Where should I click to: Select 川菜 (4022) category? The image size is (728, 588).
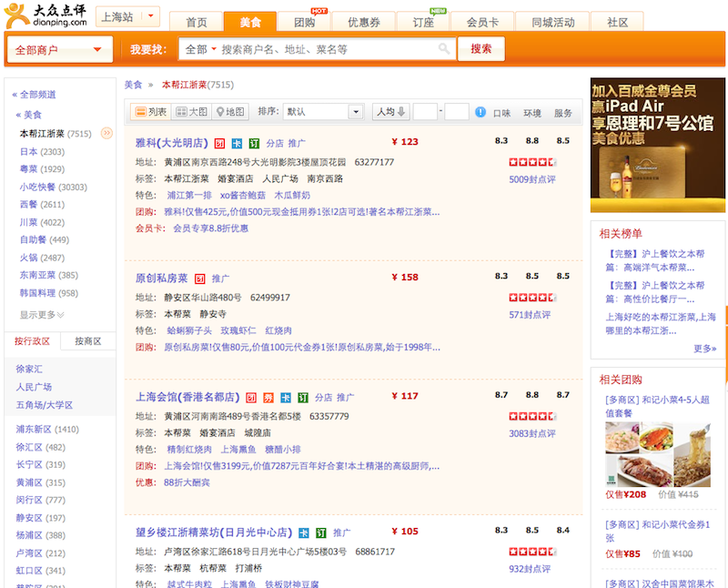tap(44, 222)
